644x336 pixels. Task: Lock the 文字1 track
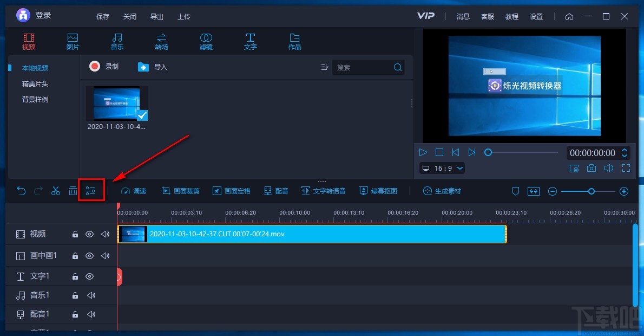pos(75,276)
